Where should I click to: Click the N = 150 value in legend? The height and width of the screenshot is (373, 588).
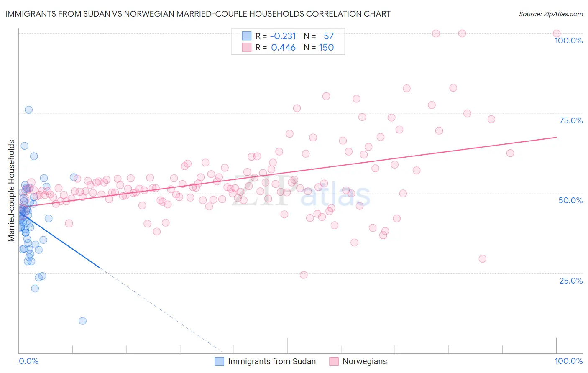tap(319, 47)
